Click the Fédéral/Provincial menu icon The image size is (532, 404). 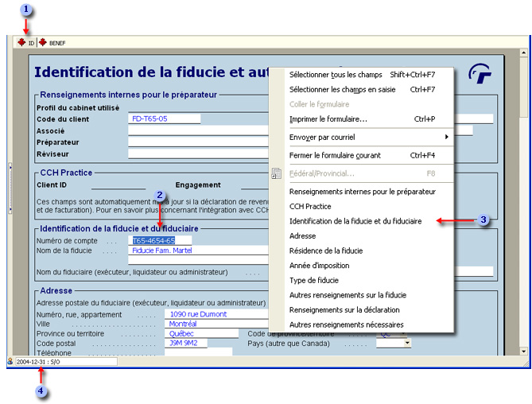(276, 173)
